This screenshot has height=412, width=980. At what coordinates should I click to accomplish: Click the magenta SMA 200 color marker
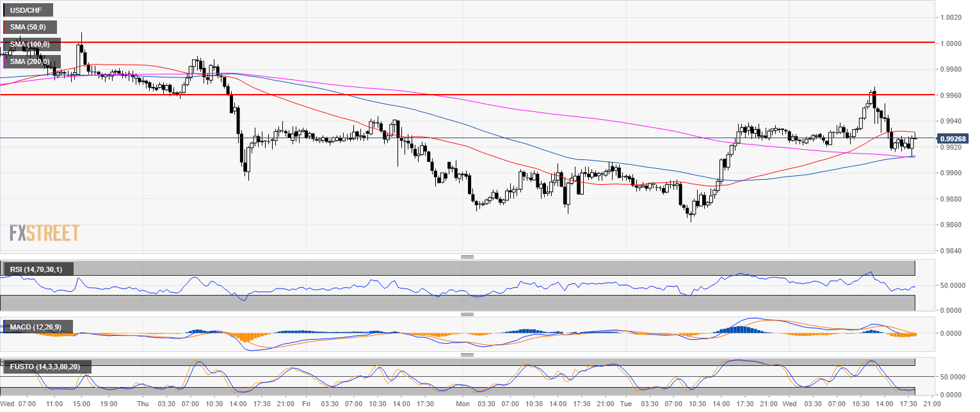[x=4, y=61]
